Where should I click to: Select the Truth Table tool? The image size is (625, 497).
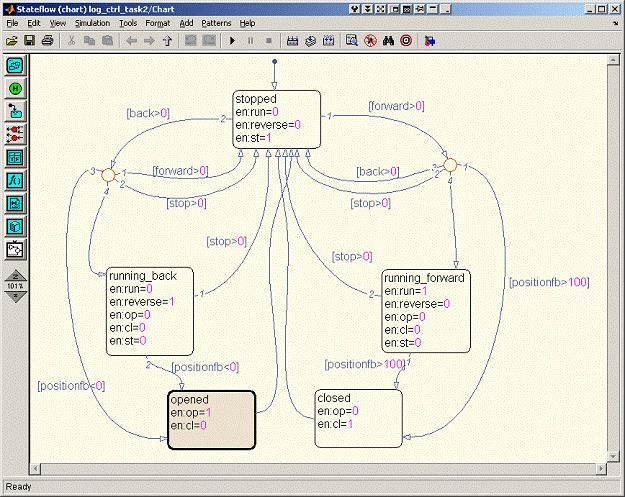click(x=15, y=157)
